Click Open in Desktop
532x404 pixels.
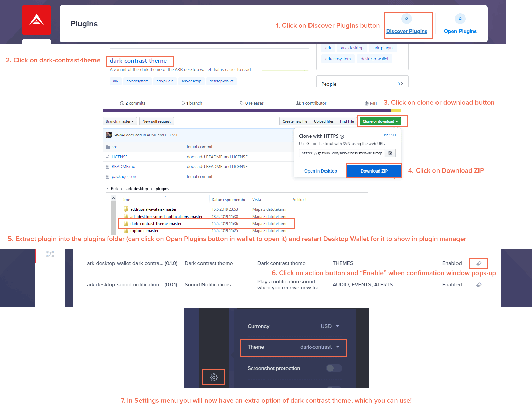coord(321,171)
